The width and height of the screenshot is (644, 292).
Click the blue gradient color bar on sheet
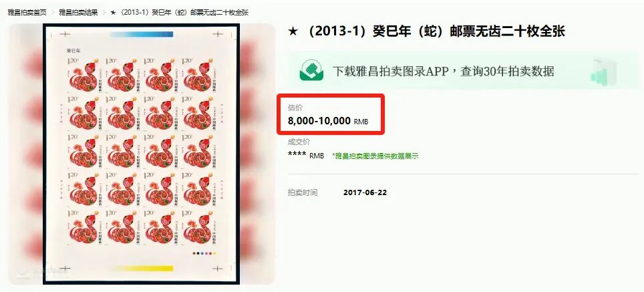point(142,34)
